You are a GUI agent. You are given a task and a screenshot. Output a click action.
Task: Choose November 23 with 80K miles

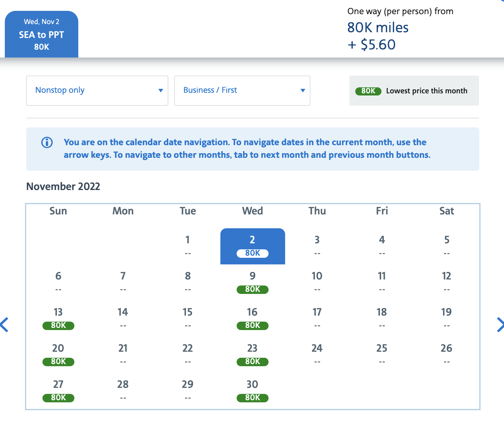click(x=252, y=354)
